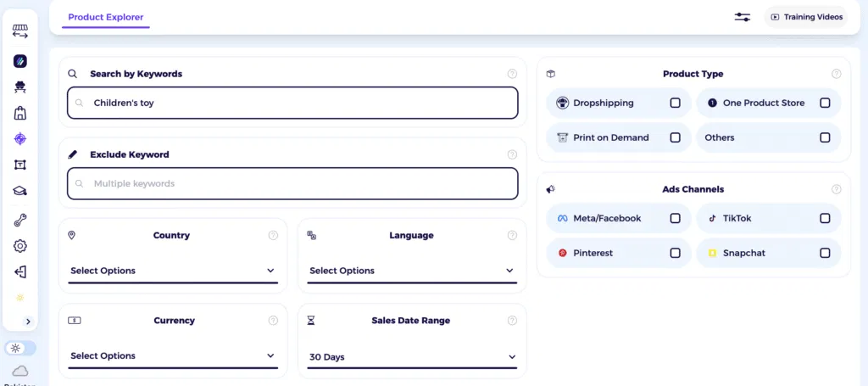Select the purple target crosshair sidebar icon

[x=20, y=138]
